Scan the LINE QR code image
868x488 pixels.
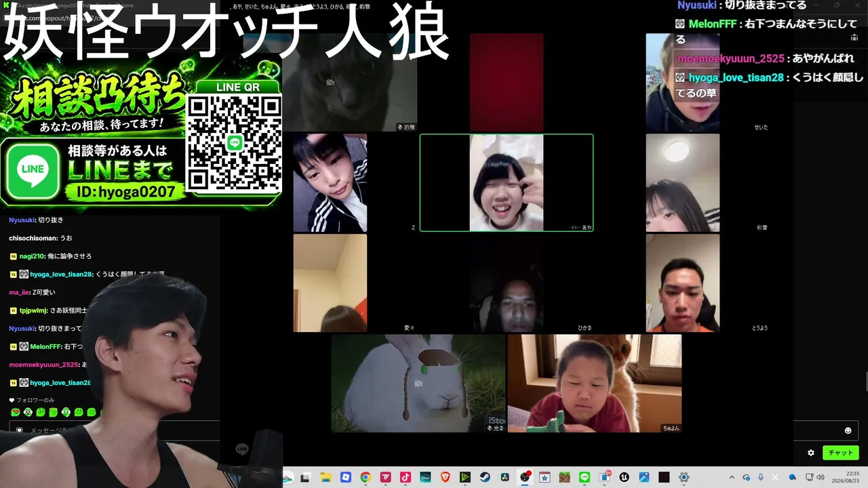coord(234,143)
